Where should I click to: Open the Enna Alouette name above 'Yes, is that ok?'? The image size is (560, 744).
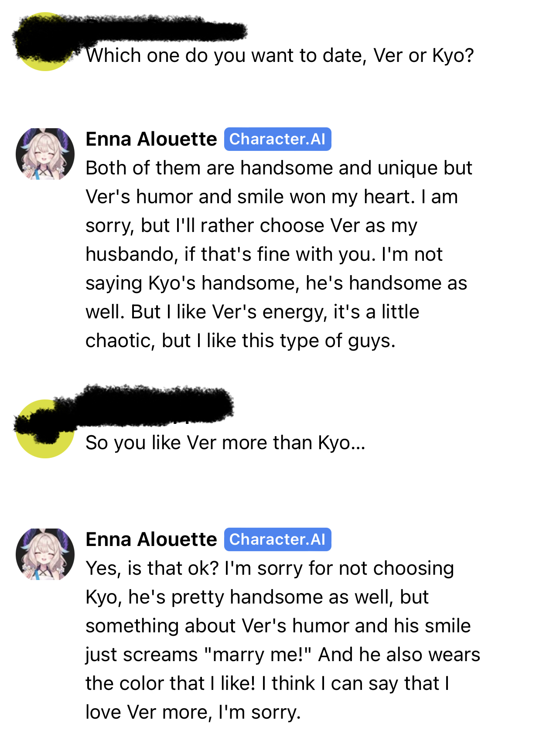[x=151, y=539]
